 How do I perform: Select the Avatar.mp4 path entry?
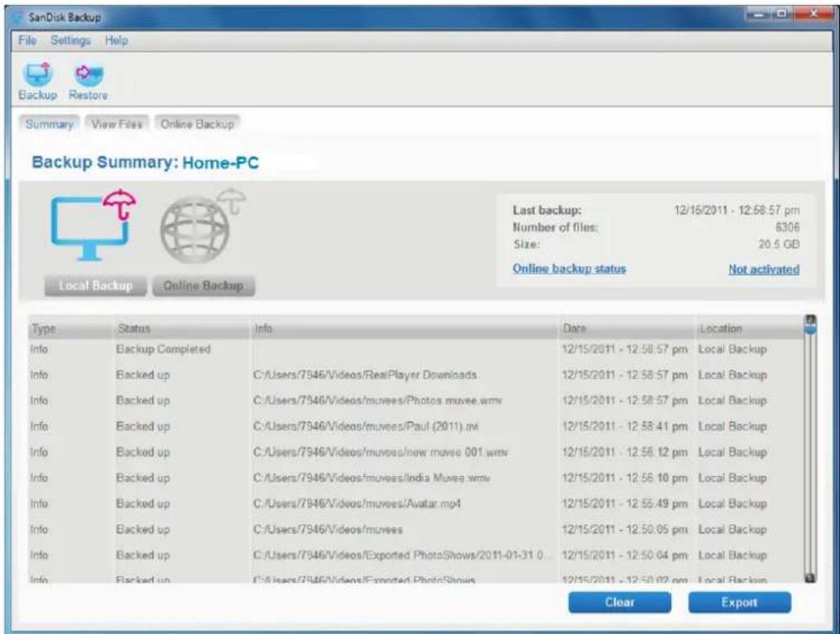(x=357, y=504)
